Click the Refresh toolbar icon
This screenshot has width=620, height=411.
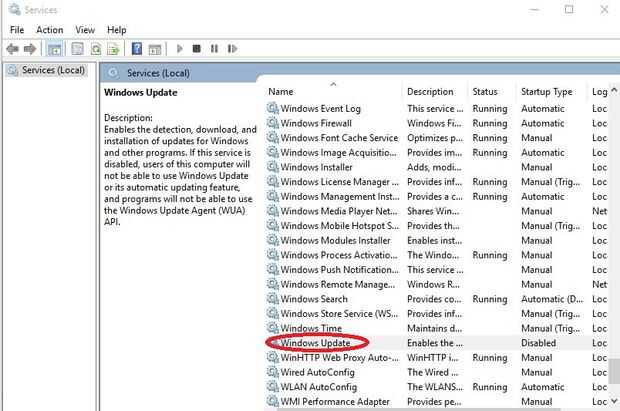point(96,49)
